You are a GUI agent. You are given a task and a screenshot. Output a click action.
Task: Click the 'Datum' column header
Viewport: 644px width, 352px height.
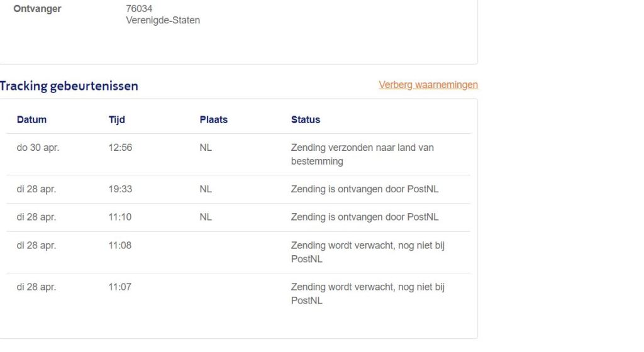31,119
